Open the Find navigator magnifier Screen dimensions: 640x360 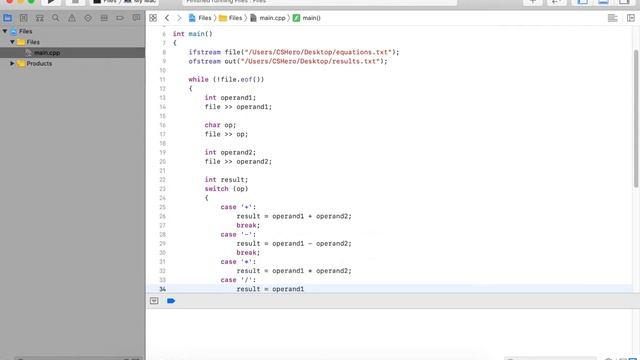tap(56, 18)
